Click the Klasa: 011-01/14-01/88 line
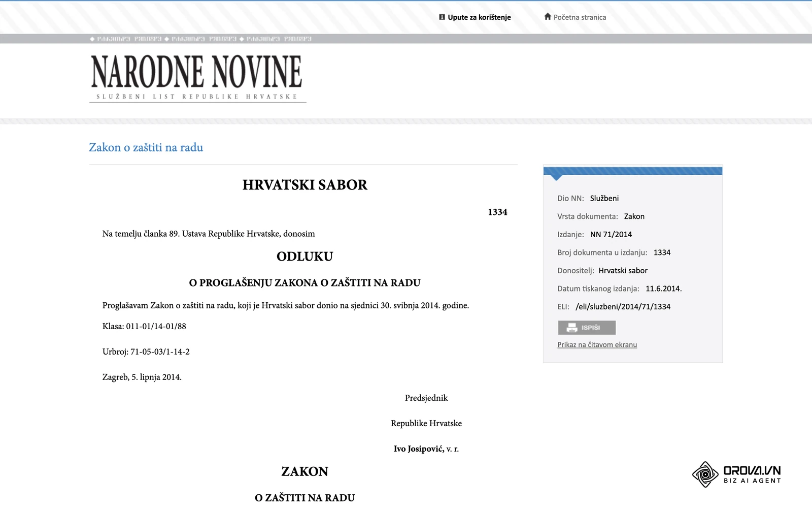 pyautogui.click(x=144, y=326)
